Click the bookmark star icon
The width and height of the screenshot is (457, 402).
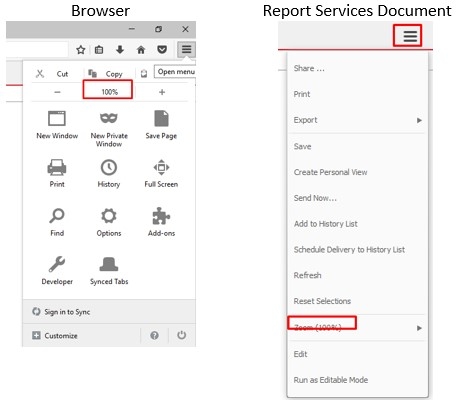click(81, 50)
